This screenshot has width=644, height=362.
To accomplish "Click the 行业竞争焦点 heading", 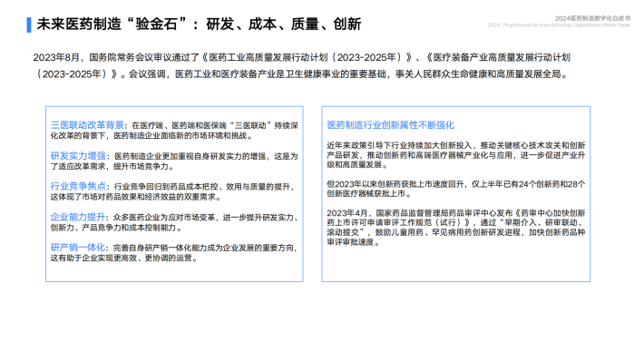I will [78, 186].
